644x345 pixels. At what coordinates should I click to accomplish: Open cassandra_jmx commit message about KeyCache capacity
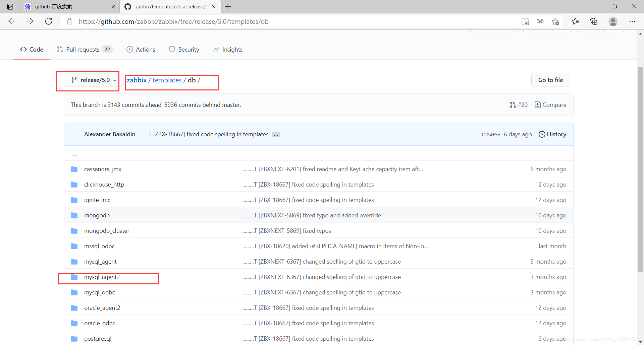click(333, 169)
